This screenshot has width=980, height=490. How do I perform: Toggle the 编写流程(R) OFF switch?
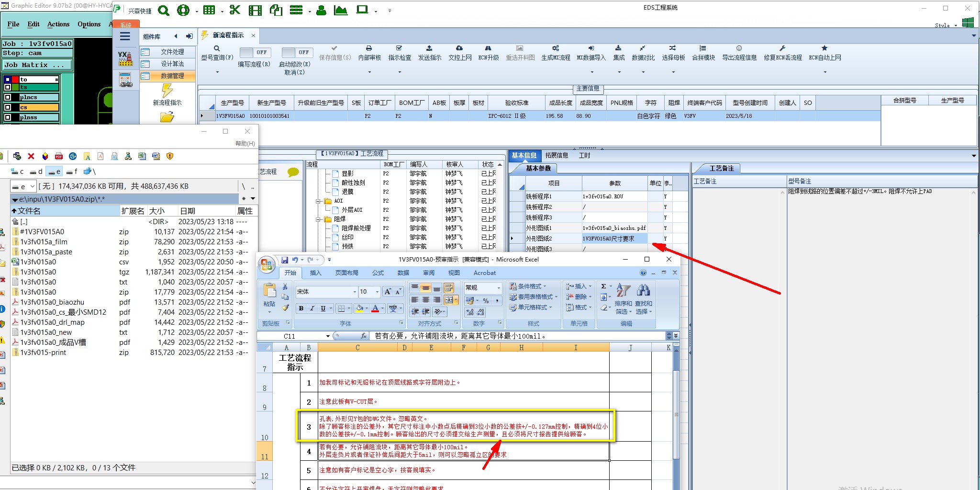click(x=255, y=52)
